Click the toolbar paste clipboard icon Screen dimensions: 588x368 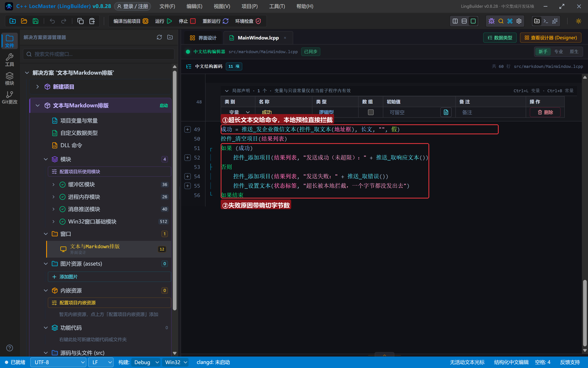92,21
